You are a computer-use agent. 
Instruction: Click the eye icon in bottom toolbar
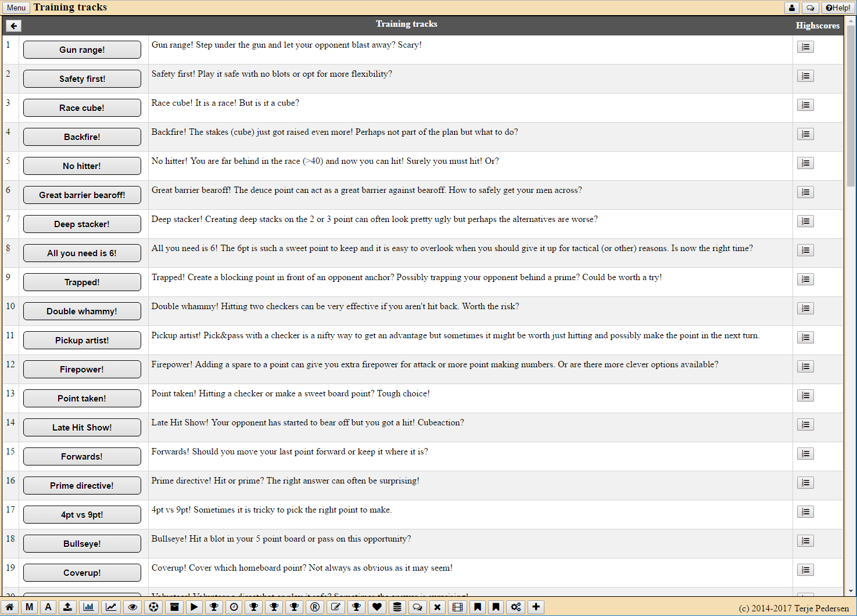(x=133, y=607)
